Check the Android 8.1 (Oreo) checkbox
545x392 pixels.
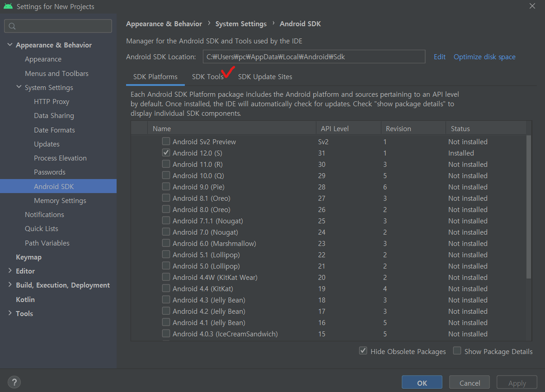[166, 198]
